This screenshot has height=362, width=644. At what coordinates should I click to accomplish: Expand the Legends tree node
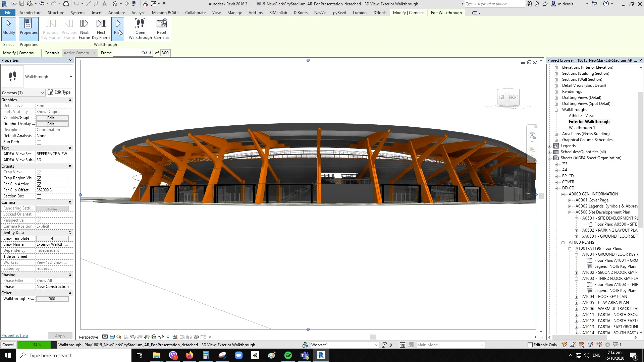550,146
